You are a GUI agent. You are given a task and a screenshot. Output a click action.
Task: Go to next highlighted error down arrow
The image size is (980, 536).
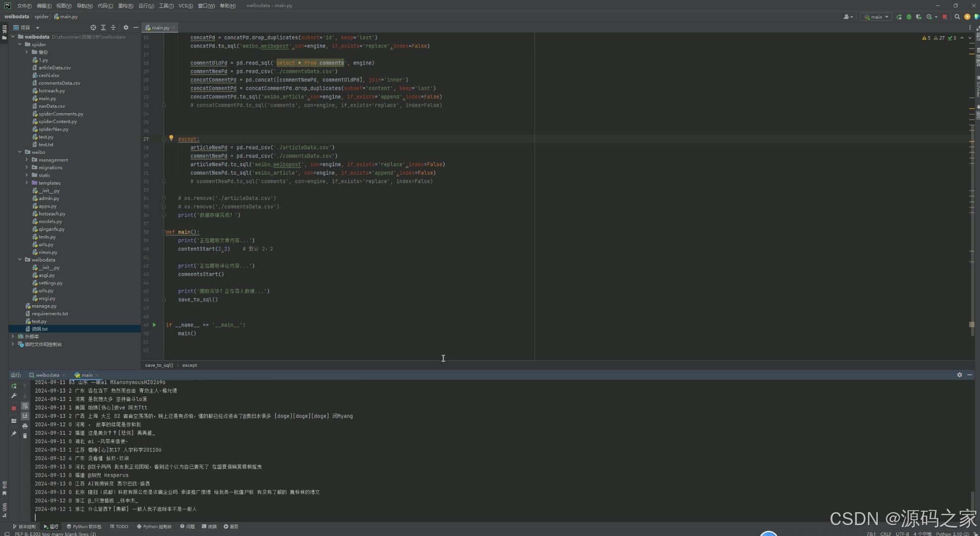(970, 38)
